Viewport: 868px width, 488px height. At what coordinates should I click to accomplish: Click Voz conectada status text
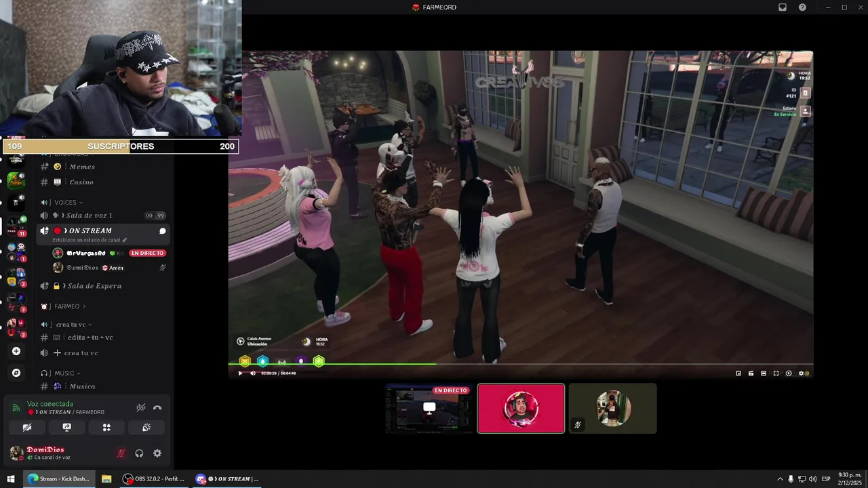[50, 404]
